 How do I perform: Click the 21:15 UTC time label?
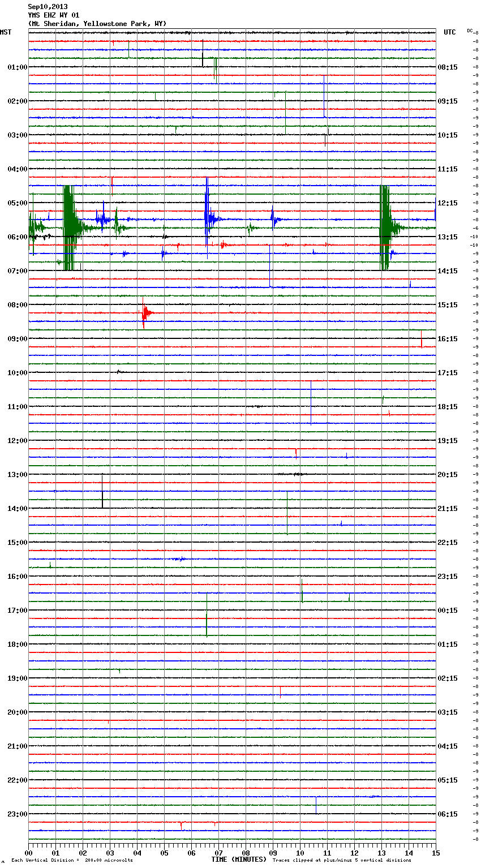448,509
